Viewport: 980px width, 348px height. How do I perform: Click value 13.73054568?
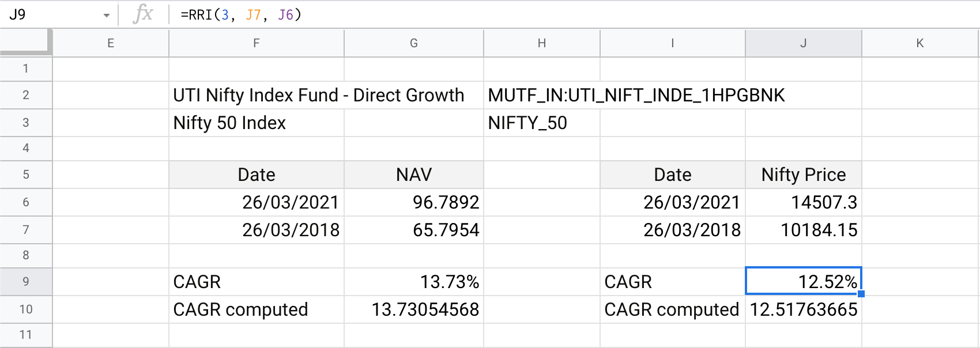pos(414,309)
